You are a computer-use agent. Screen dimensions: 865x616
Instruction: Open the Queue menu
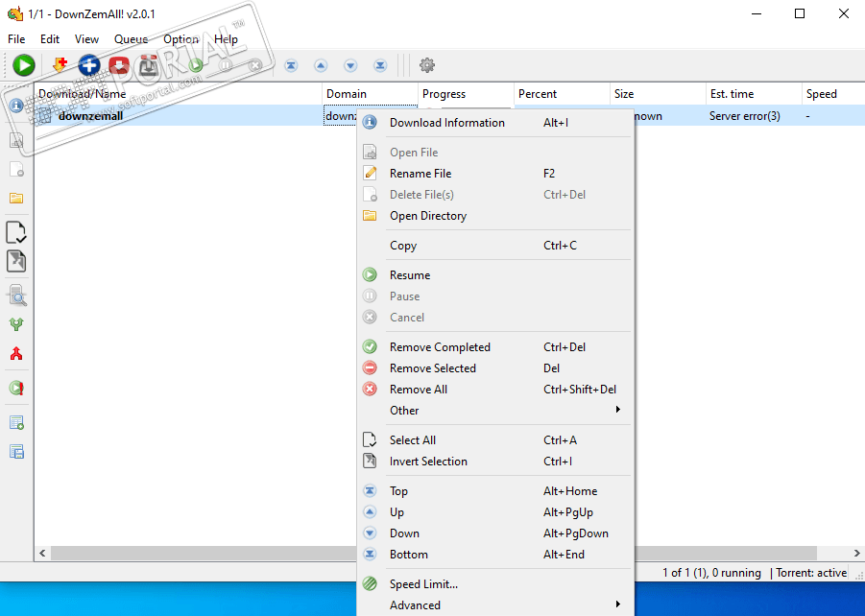click(x=131, y=39)
